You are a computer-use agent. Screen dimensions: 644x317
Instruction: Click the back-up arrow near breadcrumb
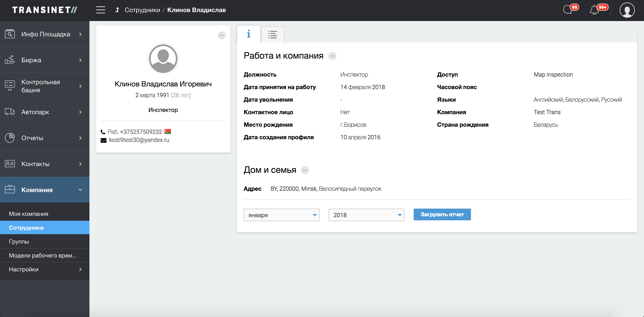click(x=117, y=10)
